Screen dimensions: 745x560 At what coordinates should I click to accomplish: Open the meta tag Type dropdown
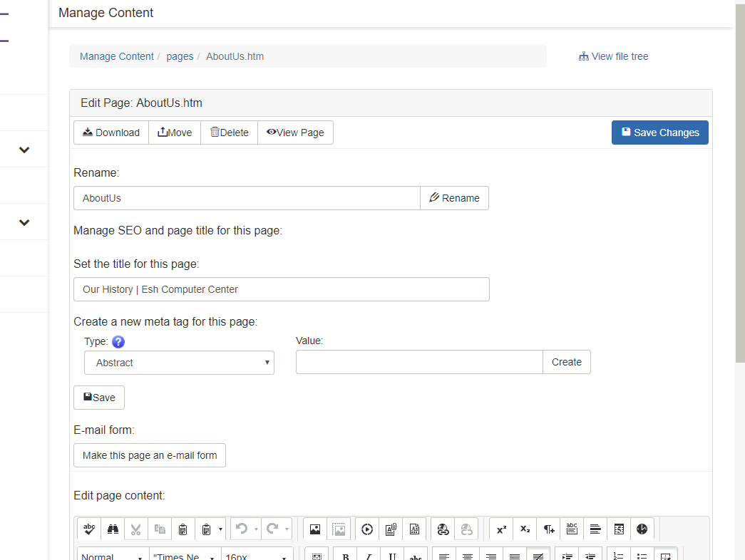pyautogui.click(x=179, y=363)
